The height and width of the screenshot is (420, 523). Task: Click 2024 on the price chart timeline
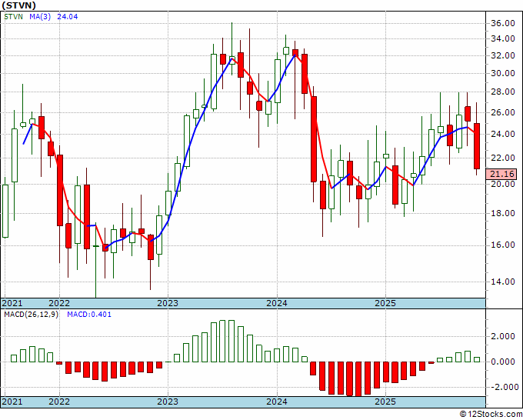[x=277, y=303]
